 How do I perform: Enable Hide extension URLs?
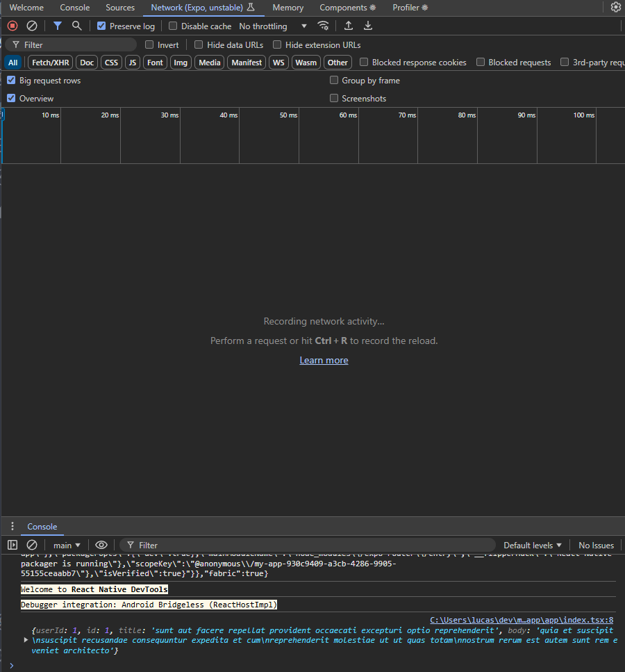pos(277,44)
